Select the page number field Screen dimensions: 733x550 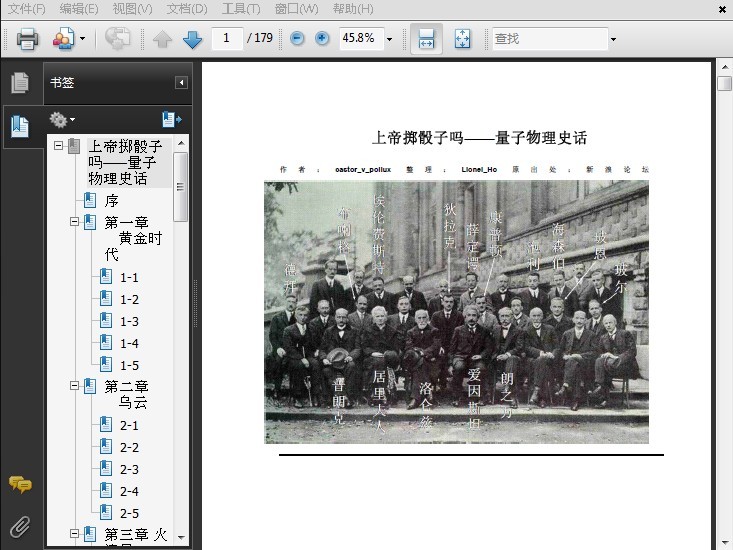pyautogui.click(x=227, y=38)
